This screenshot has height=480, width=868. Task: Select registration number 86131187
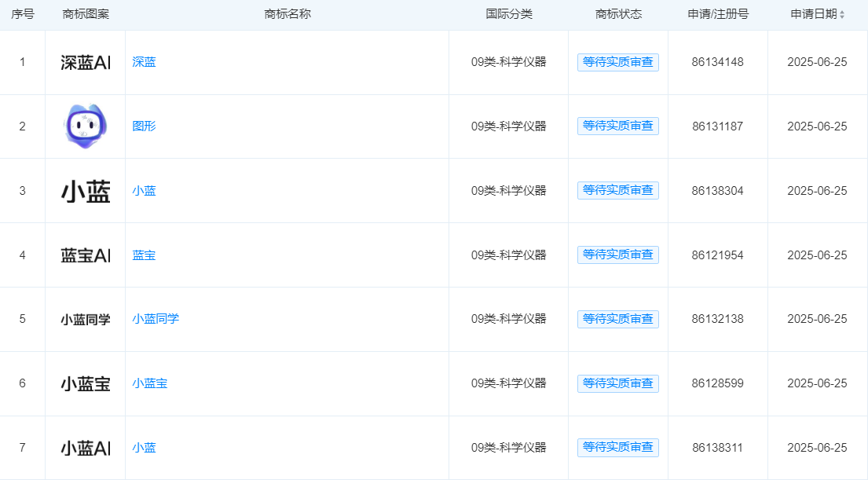[x=717, y=126]
